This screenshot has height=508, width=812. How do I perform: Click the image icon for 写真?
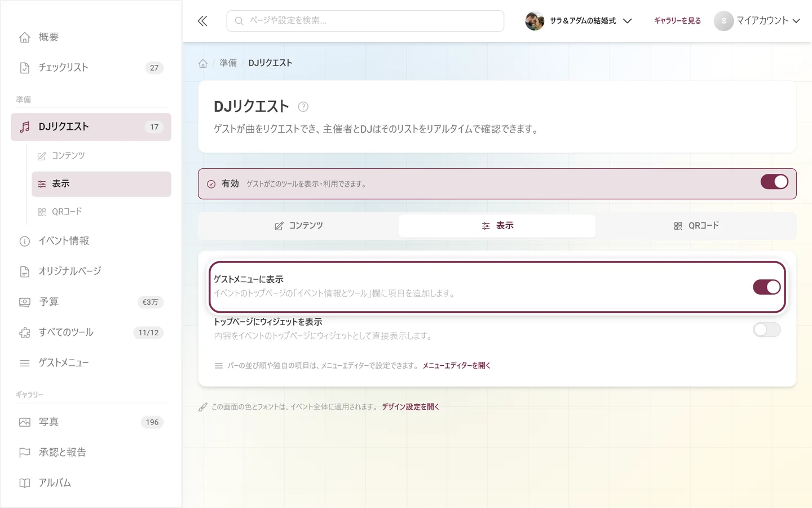[x=25, y=422]
